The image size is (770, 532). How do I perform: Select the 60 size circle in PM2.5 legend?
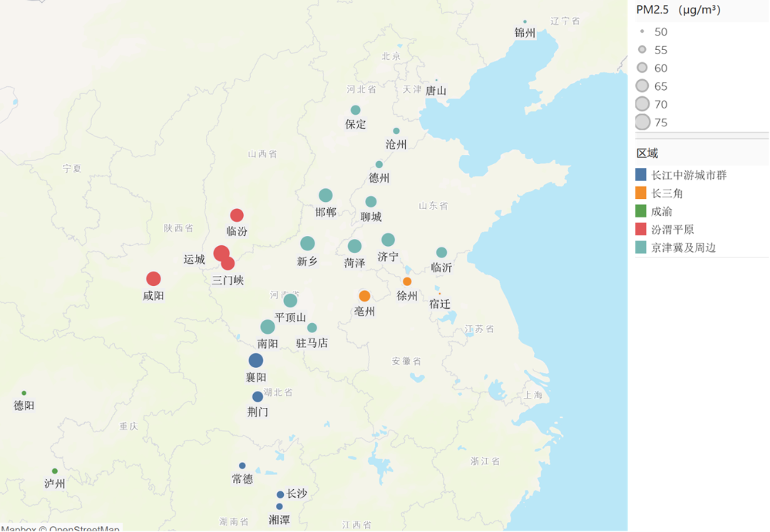tap(642, 68)
